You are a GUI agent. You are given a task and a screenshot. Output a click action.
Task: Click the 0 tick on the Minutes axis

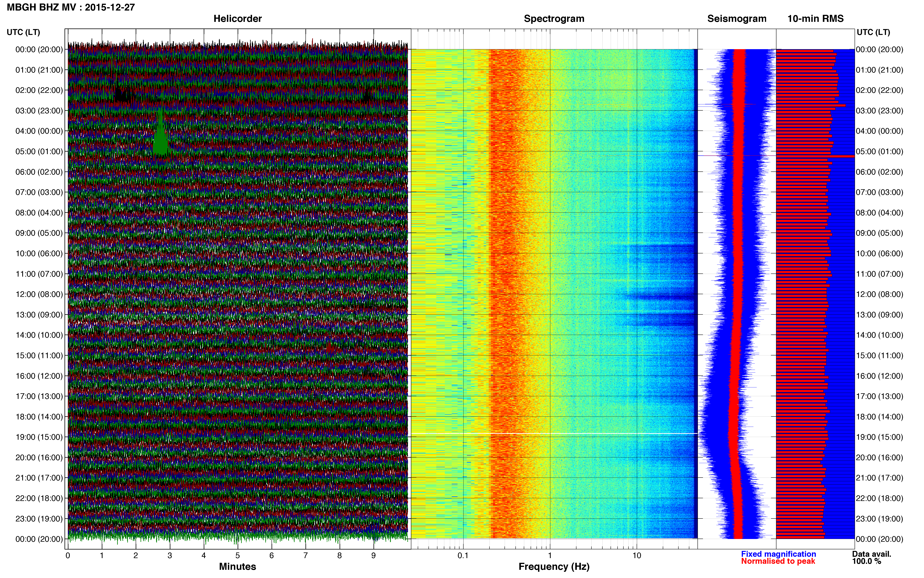(x=68, y=555)
